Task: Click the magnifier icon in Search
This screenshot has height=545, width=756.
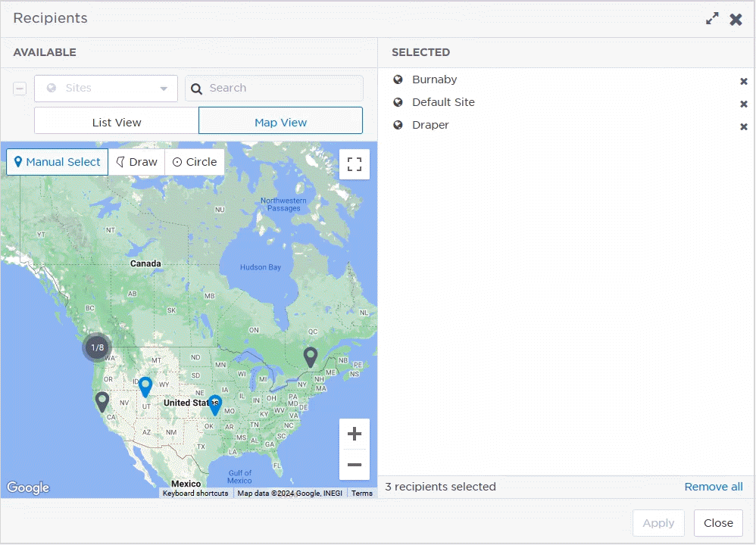Action: tap(196, 89)
